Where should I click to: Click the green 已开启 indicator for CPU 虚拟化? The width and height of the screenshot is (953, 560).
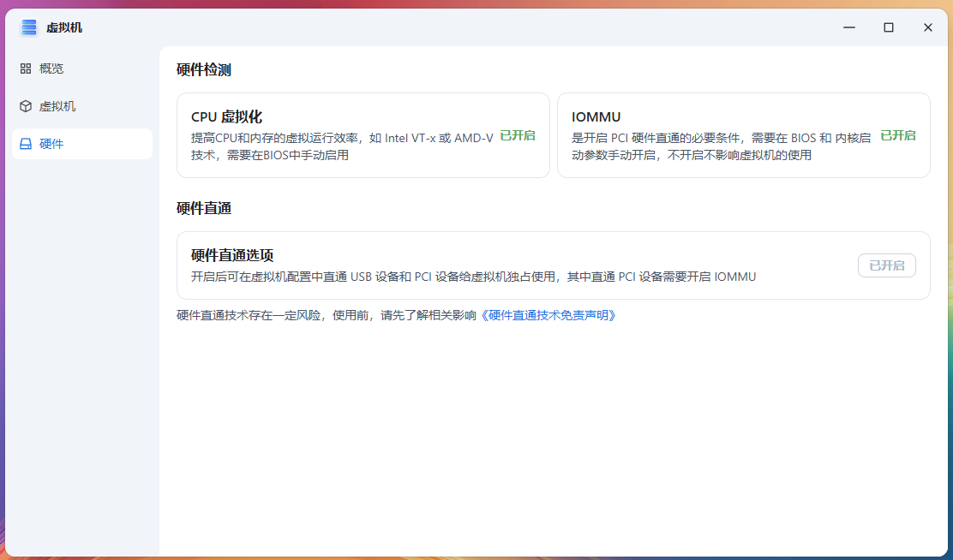pos(517,134)
